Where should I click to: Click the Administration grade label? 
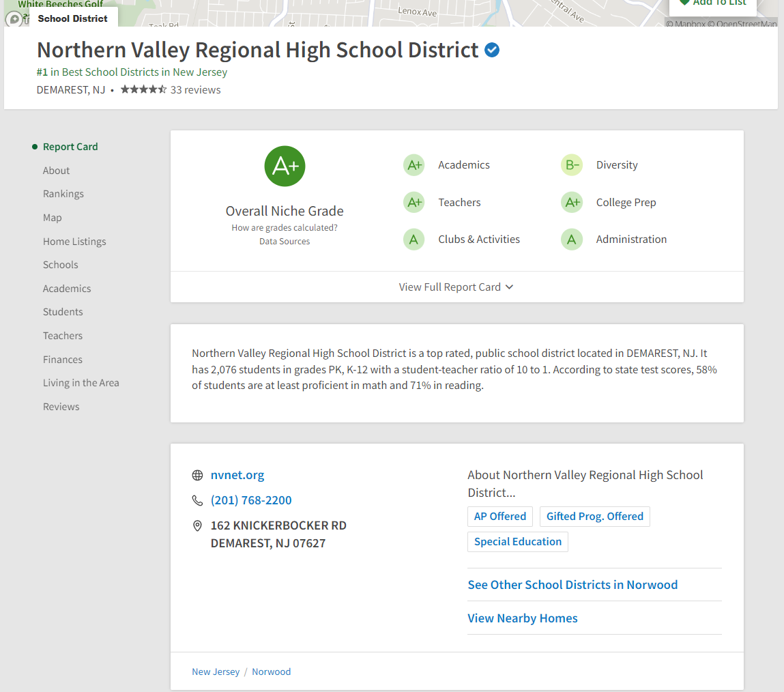pos(632,240)
